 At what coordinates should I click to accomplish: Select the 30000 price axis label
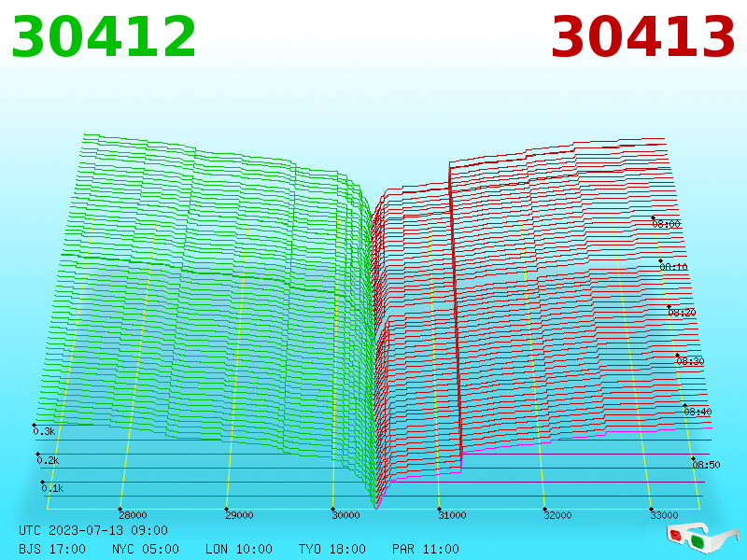point(345,515)
